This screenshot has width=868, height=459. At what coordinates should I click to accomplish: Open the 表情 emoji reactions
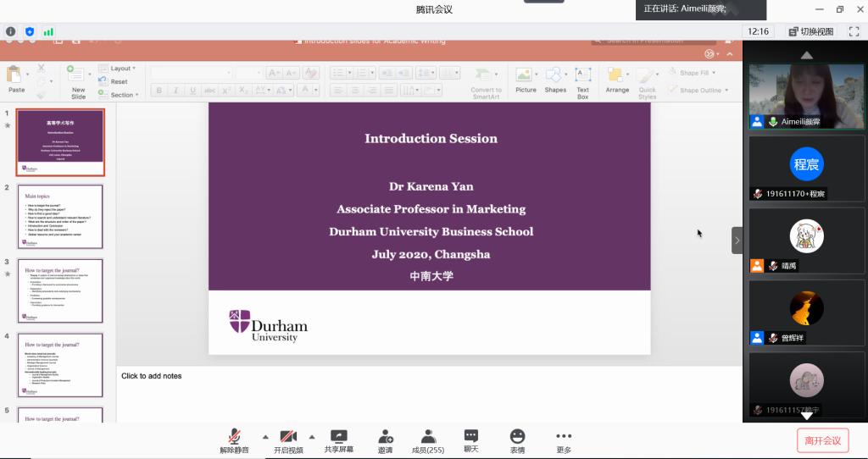517,440
